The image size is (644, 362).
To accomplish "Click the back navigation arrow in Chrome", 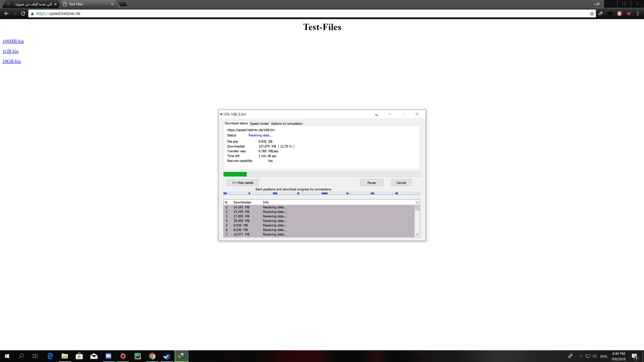I will (6, 14).
